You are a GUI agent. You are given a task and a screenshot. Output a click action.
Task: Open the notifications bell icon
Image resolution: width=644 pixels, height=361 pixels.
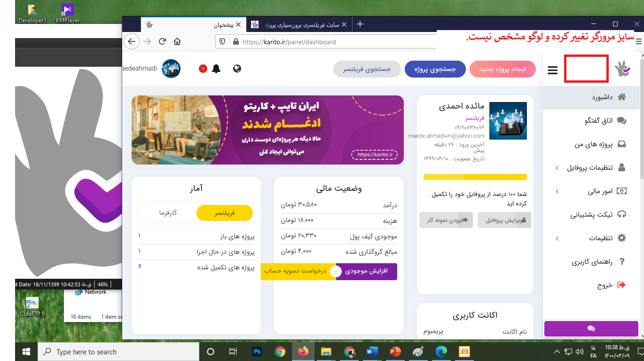point(216,69)
